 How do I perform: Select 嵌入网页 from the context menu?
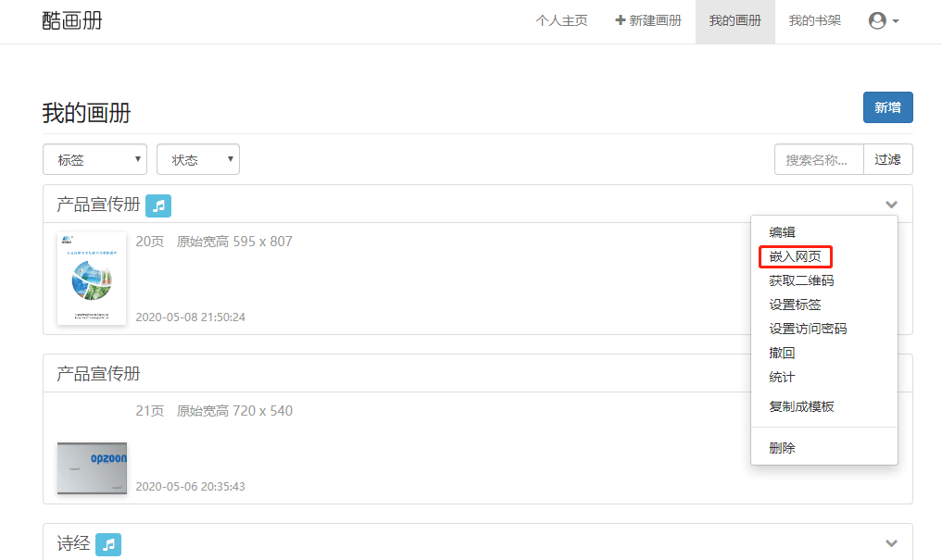795,256
